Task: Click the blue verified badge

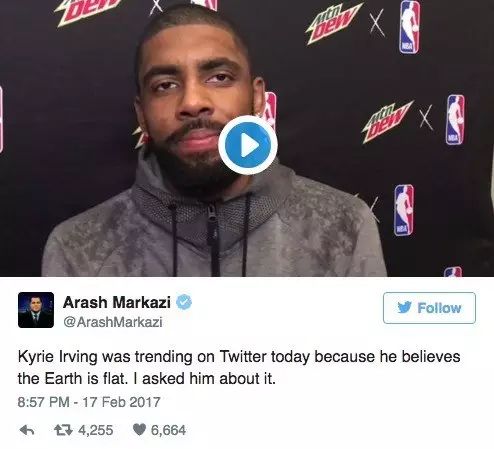Action: [x=184, y=302]
